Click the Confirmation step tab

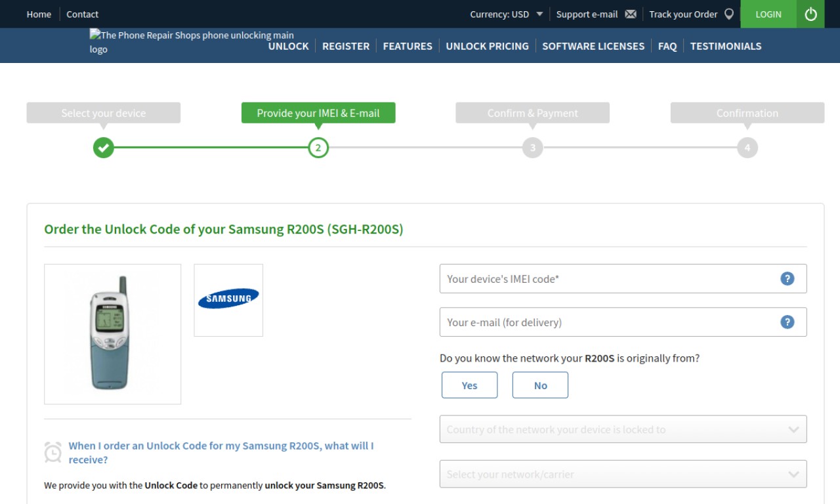tap(747, 113)
